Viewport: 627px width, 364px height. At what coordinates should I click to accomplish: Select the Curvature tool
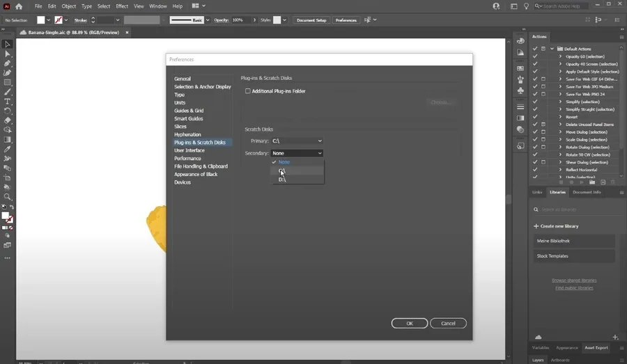tap(7, 73)
